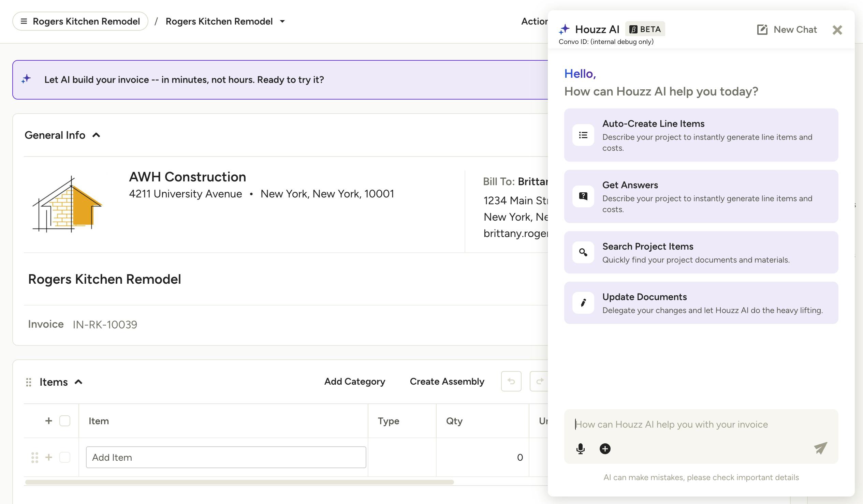The height and width of the screenshot is (504, 863).
Task: Click the Bill To label
Action: [x=499, y=181]
